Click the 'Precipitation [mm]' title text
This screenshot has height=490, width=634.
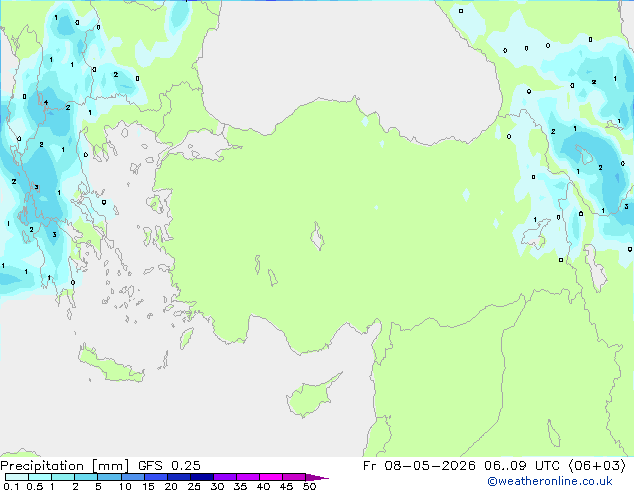(64, 466)
